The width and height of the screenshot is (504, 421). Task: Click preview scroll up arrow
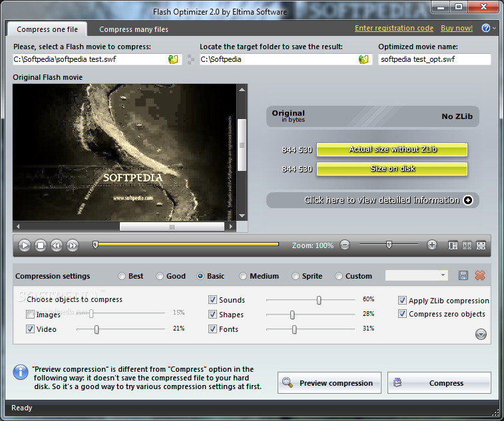click(x=242, y=90)
